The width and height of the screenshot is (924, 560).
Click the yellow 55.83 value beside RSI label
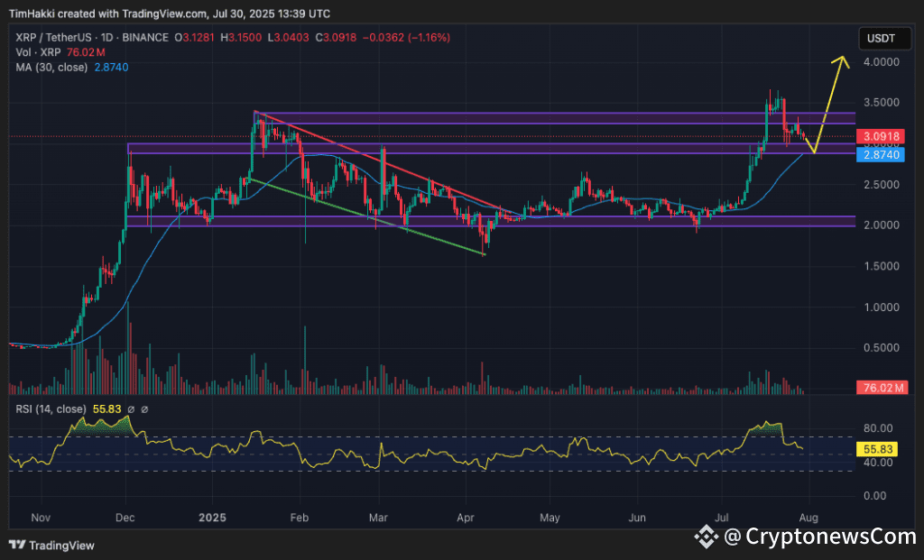(106, 409)
